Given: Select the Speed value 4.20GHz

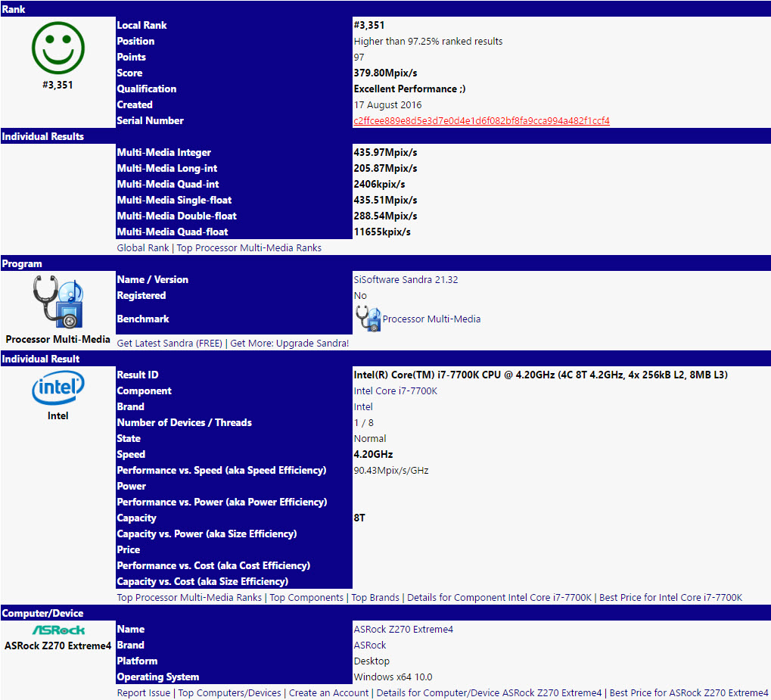Looking at the screenshot, I should click(x=373, y=455).
